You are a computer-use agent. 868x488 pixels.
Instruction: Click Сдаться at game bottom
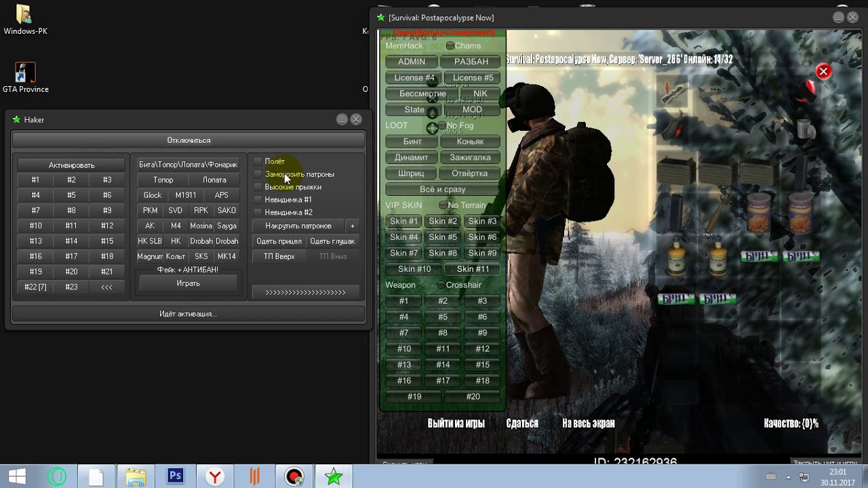(x=522, y=423)
